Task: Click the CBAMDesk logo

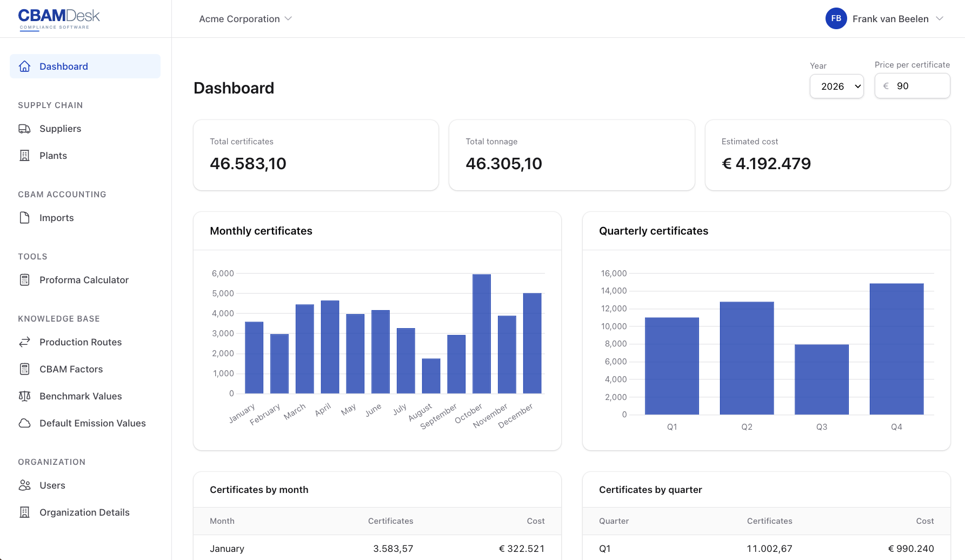Action: pyautogui.click(x=58, y=17)
